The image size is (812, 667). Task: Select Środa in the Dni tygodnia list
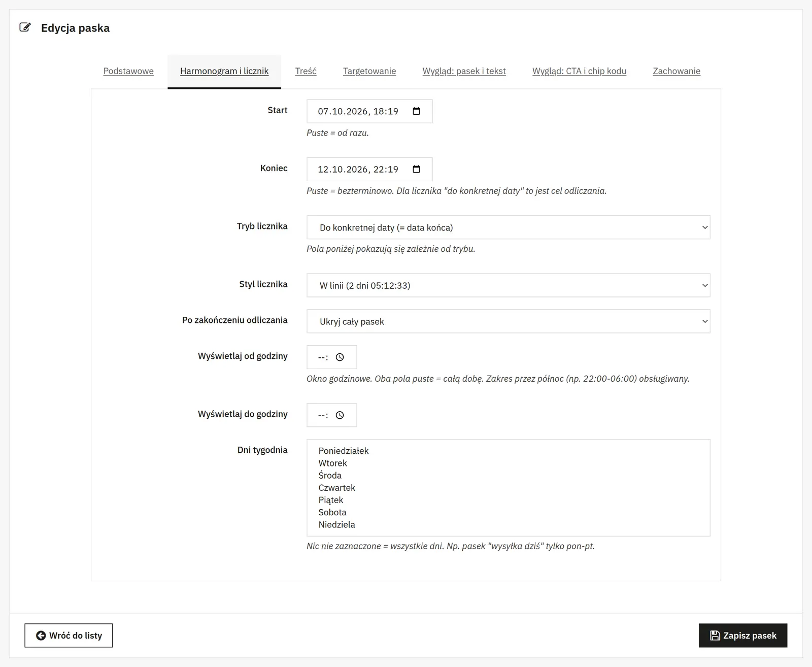click(x=508, y=475)
